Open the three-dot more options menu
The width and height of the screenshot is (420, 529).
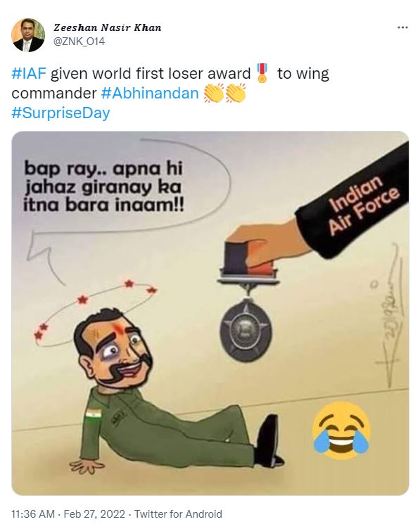click(402, 27)
